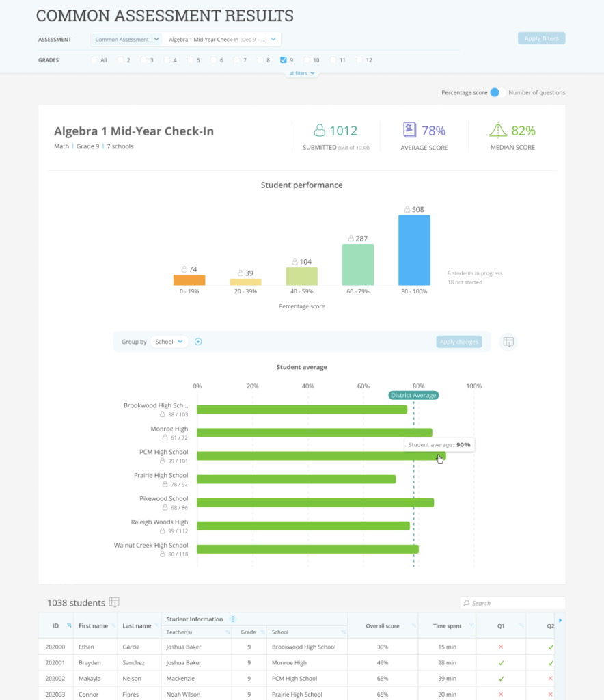Viewport: 604px width, 700px height.
Task: Click the sort icon in Overall score column
Action: pyautogui.click(x=413, y=626)
